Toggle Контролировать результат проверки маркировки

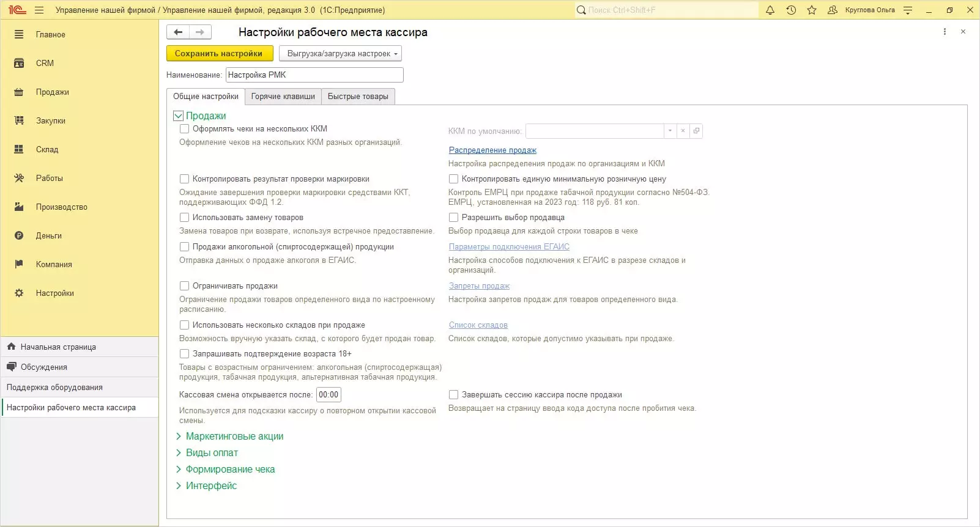[x=184, y=179]
